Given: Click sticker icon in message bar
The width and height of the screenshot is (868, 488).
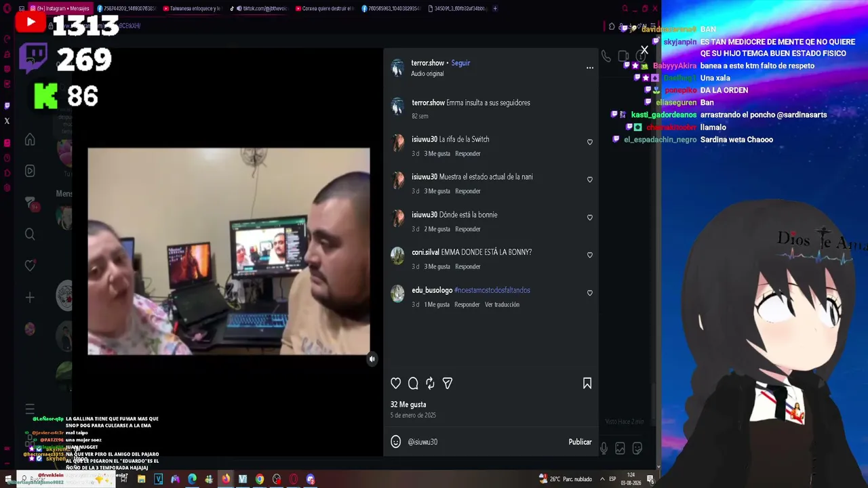Looking at the screenshot, I should (637, 448).
